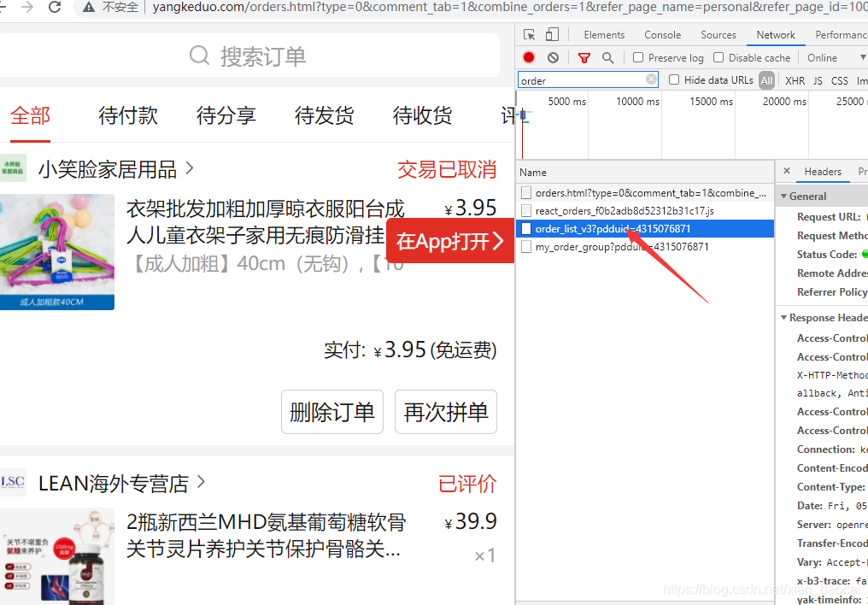Open the 2瓶新西兰MHD product title

tap(267, 536)
